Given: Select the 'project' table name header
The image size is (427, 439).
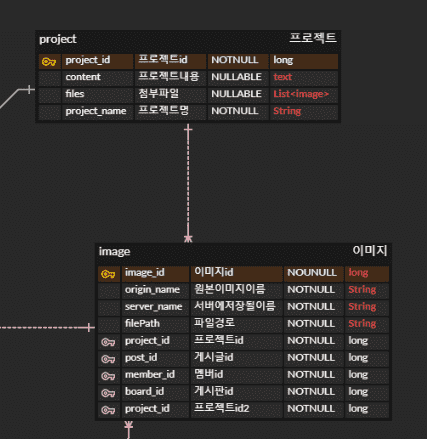Looking at the screenshot, I should click(x=58, y=39).
